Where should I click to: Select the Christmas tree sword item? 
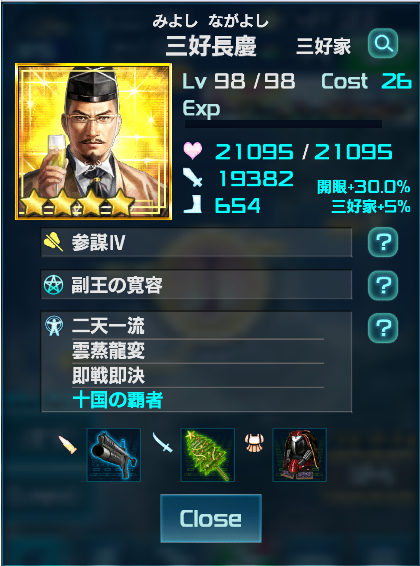pos(207,455)
